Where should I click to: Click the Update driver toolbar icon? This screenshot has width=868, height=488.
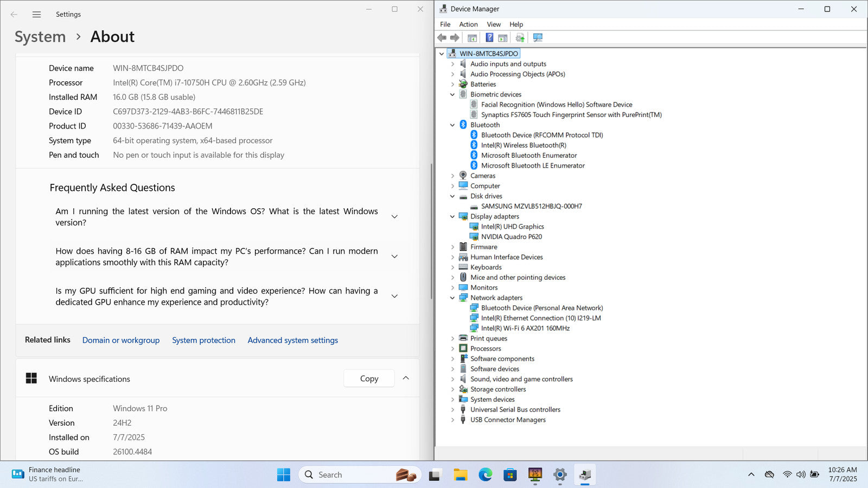coord(520,37)
